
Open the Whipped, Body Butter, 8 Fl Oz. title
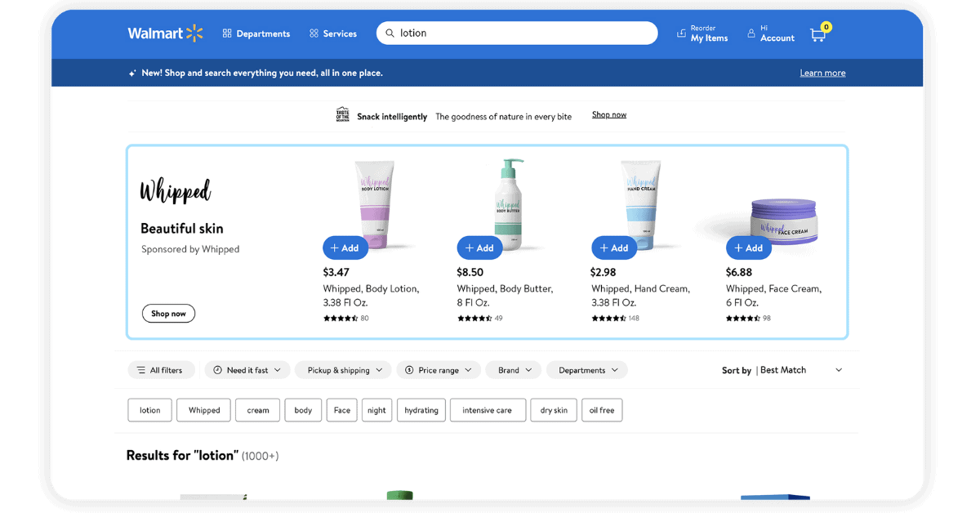pos(505,296)
